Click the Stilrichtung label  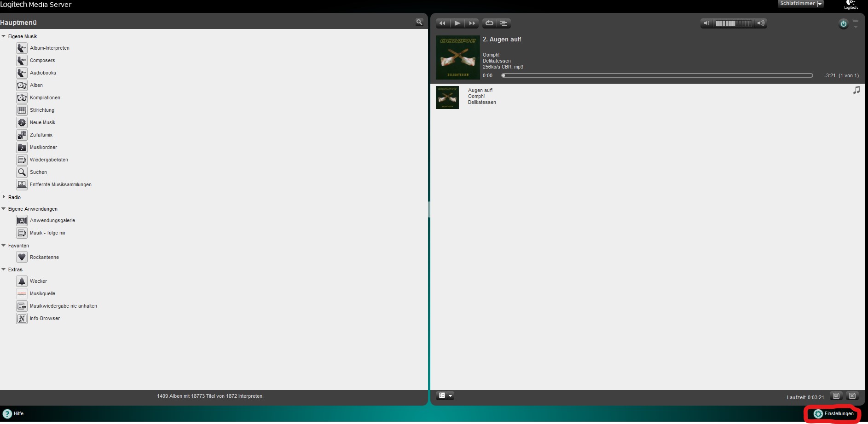42,110
